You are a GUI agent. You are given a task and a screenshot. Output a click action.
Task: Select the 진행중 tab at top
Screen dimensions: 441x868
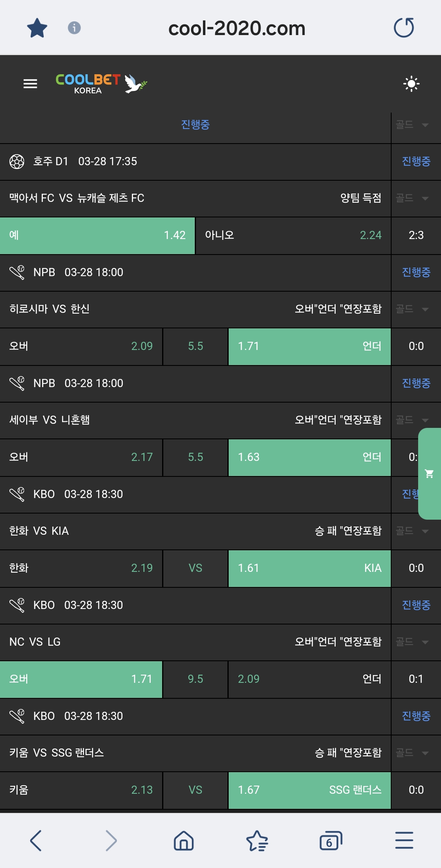(195, 124)
